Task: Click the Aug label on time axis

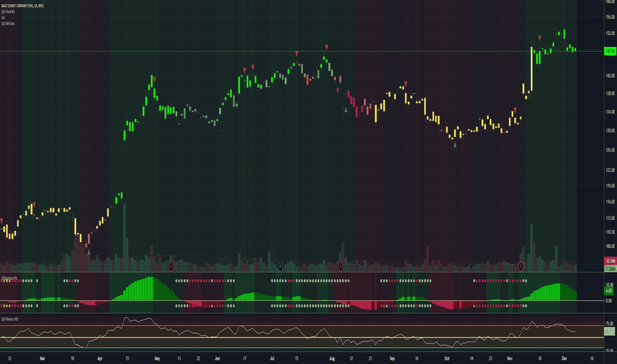Action: click(332, 359)
